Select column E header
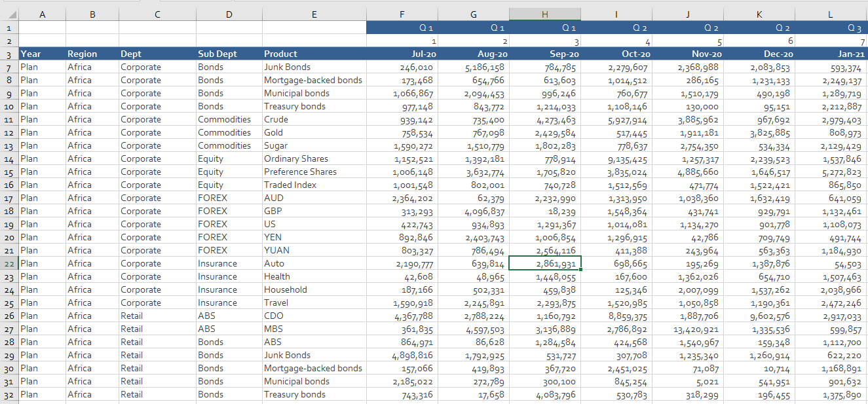 pyautogui.click(x=314, y=14)
